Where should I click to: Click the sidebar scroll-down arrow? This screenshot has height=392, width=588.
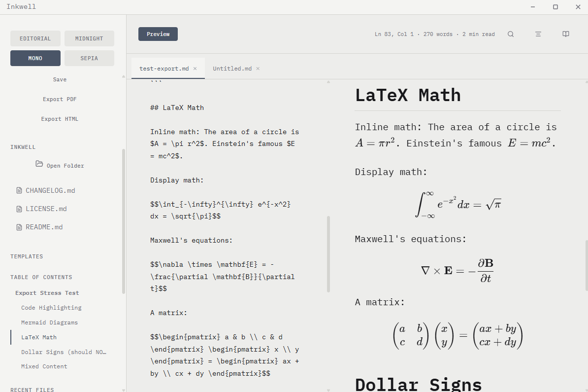(x=124, y=390)
